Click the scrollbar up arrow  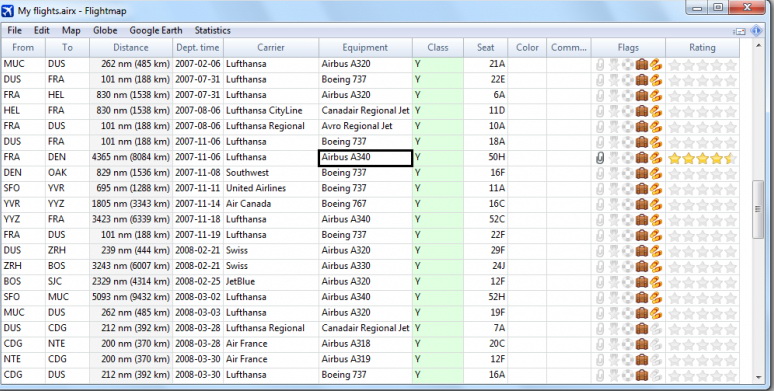pos(758,45)
